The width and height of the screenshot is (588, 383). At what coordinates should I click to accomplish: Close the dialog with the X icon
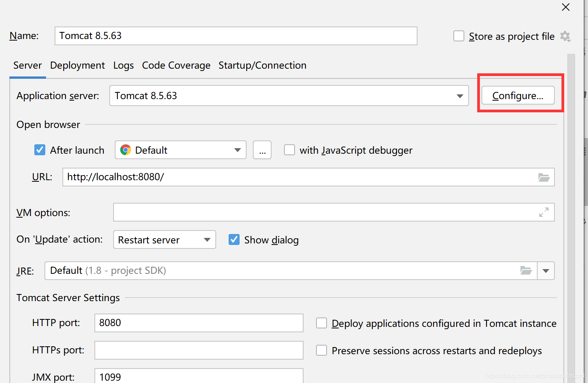click(566, 7)
